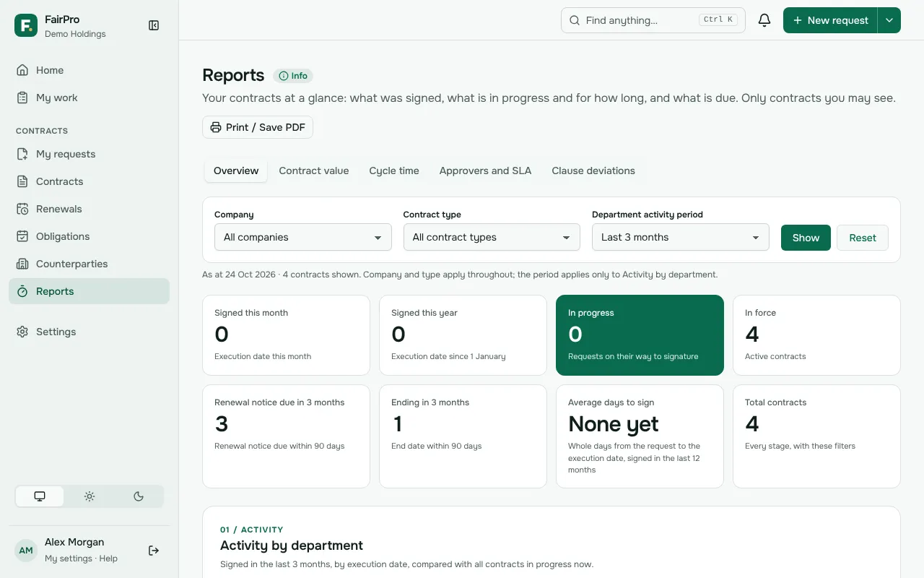This screenshot has width=924, height=578.
Task: Click the Obligations checklist icon
Action: pyautogui.click(x=22, y=236)
